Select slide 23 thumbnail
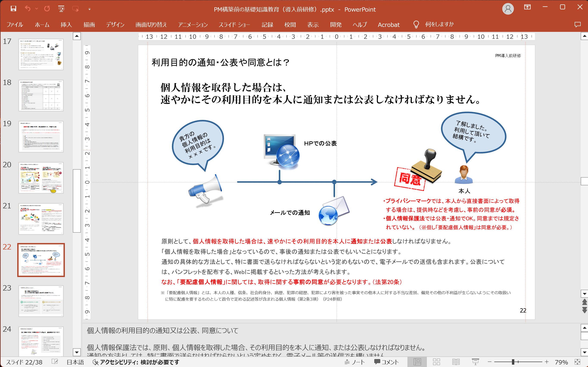 [41, 301]
